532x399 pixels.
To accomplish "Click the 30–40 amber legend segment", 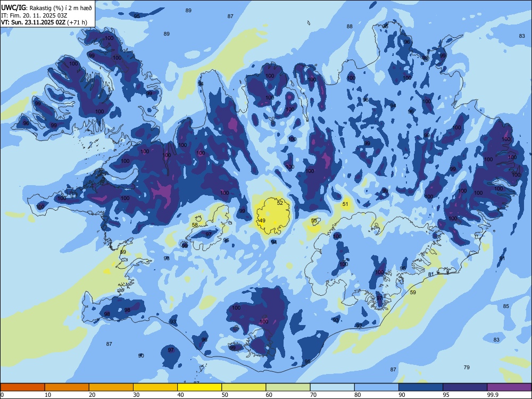I will [x=155, y=387].
